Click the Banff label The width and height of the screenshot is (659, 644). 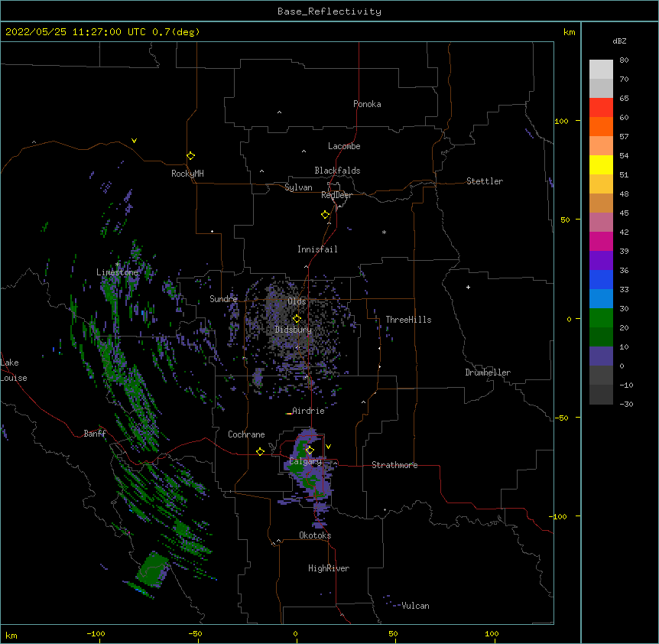95,434
